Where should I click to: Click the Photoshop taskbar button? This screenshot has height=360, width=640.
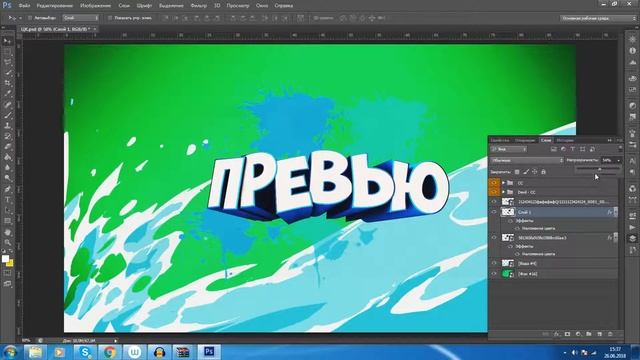tap(209, 352)
